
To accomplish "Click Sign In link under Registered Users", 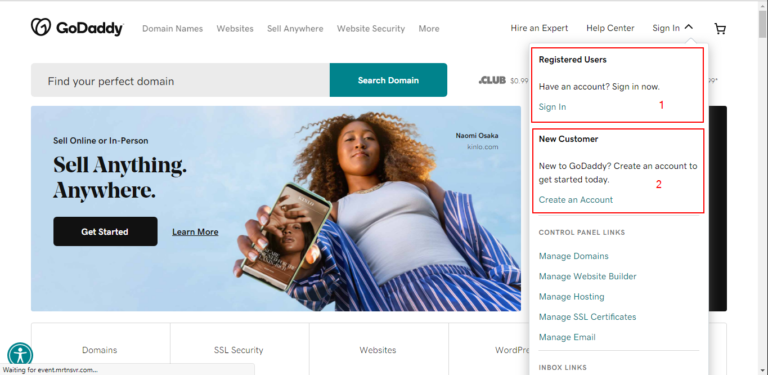I will [552, 107].
